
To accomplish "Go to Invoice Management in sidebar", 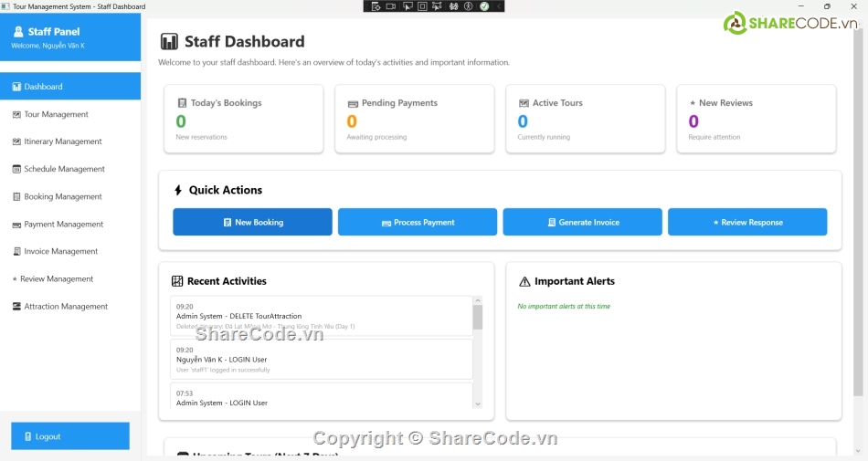I will (x=60, y=251).
